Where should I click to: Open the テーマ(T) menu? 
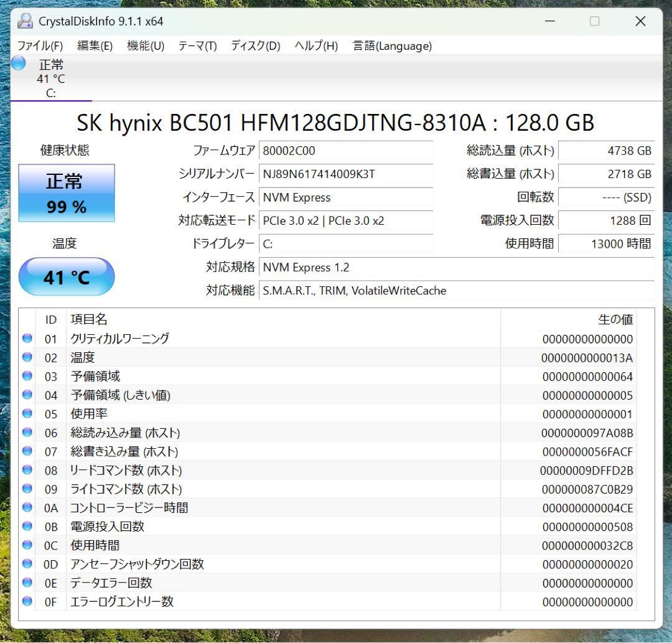(197, 45)
